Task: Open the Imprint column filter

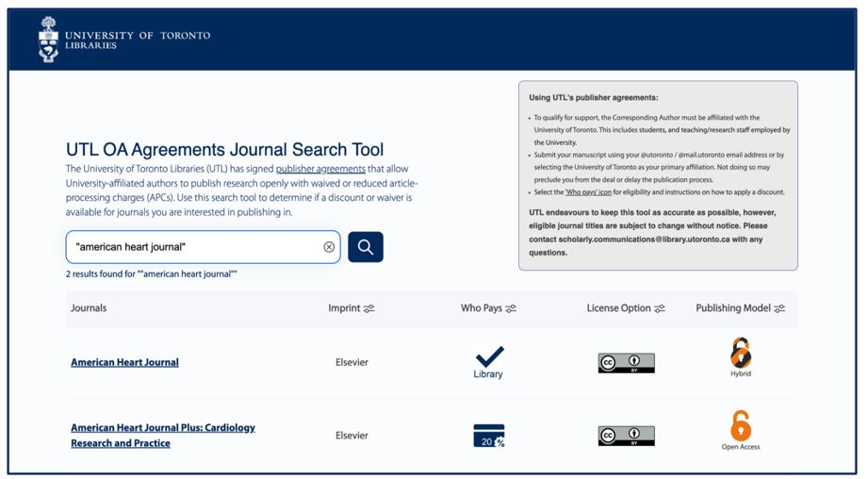Action: [368, 308]
